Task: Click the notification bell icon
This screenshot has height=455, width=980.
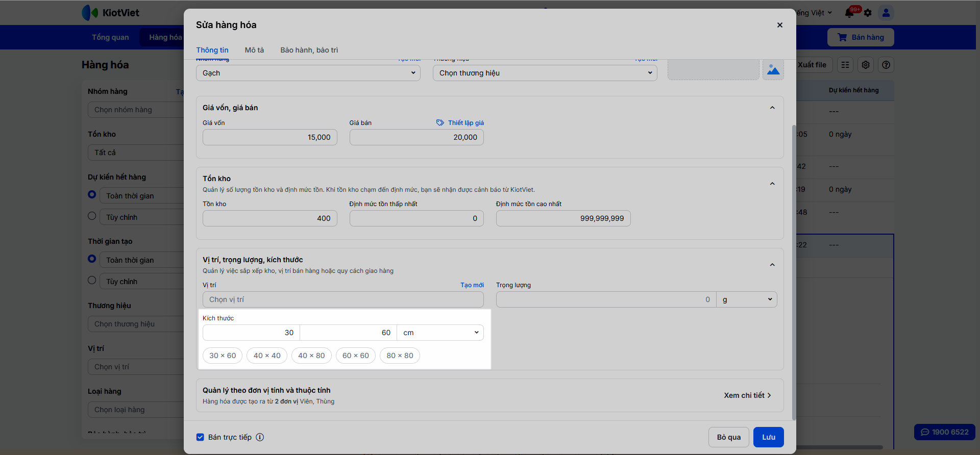Action: point(850,13)
